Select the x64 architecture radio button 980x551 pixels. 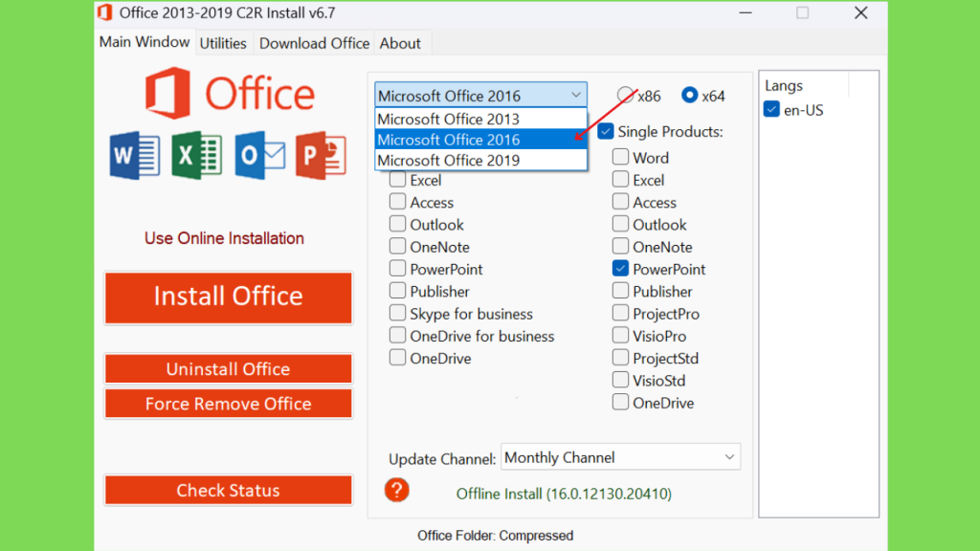[689, 95]
